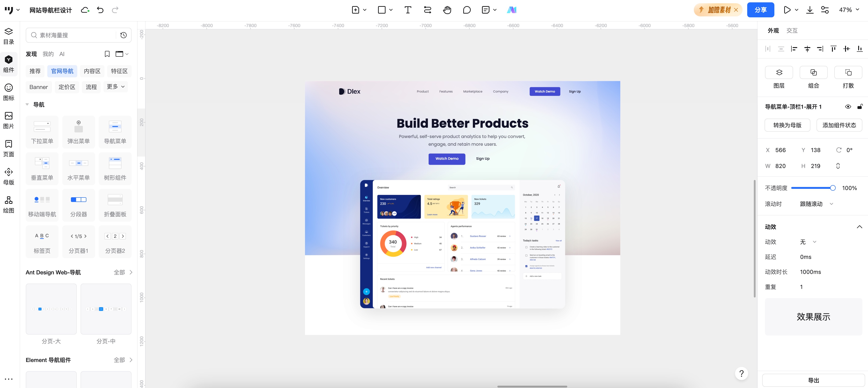Click the horizontal canvas scrollbar

[532, 386]
